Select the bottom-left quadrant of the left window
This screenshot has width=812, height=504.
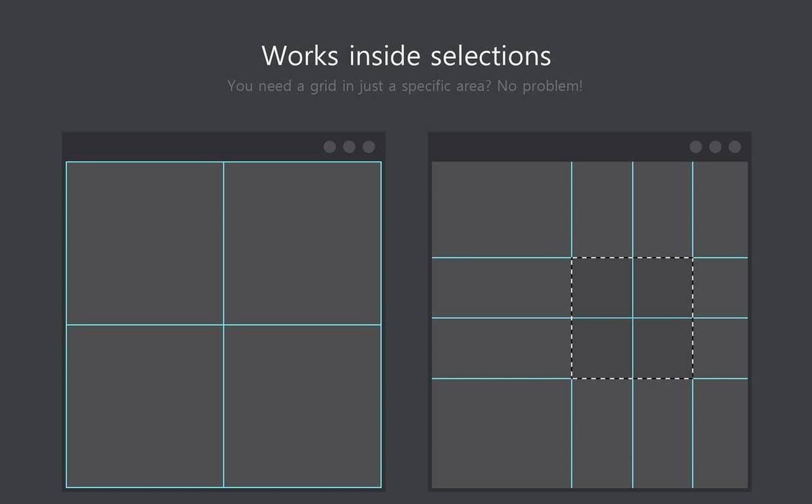(145, 406)
